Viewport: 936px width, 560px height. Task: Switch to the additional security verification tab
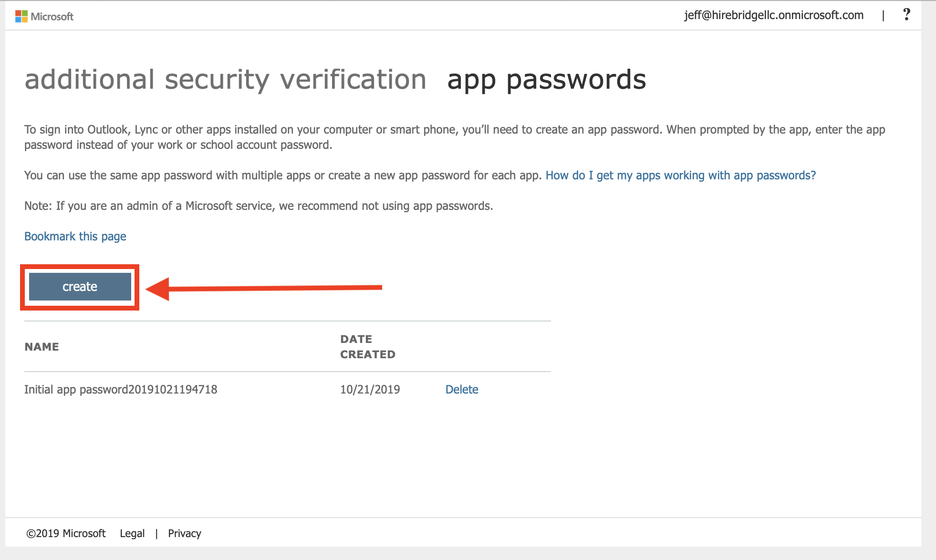tap(225, 79)
